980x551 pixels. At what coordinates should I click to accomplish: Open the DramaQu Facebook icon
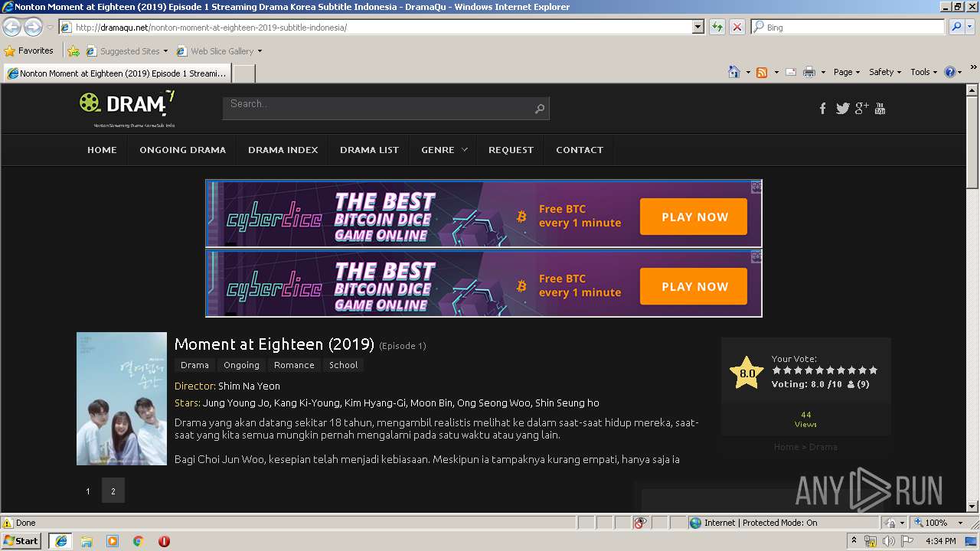(823, 109)
